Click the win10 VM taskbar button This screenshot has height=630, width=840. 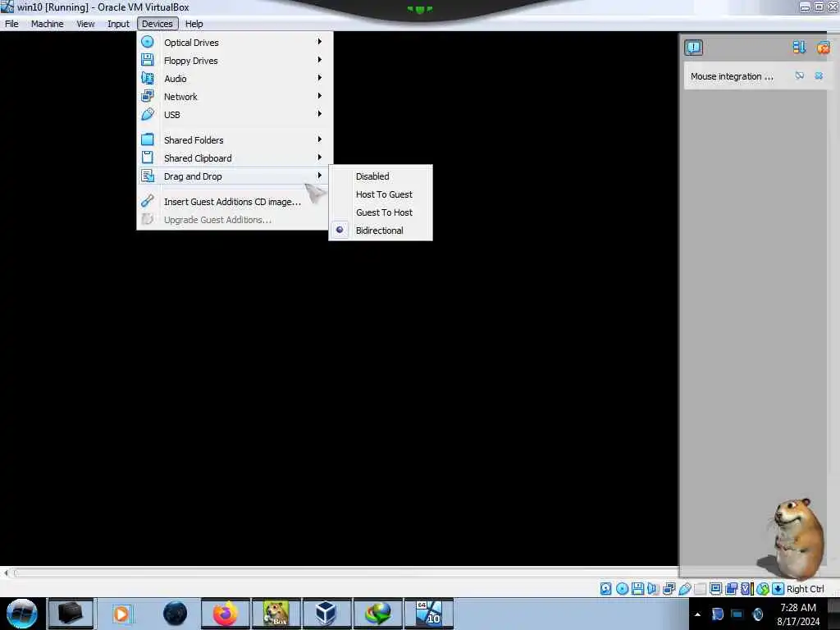[x=428, y=614]
